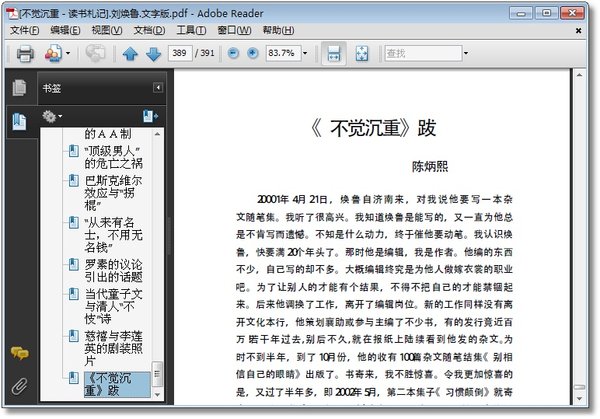Open the 编辑(E) menu
Screen dimensions: 600x419
pos(65,30)
